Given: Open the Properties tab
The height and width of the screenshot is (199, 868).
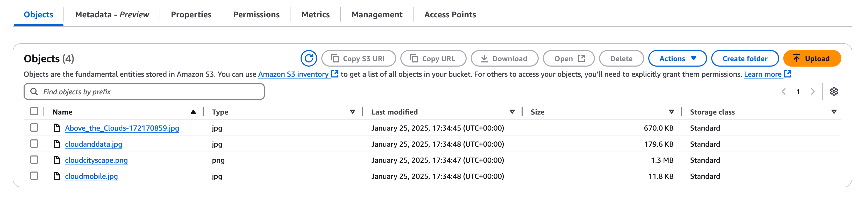Looking at the screenshot, I should [x=191, y=15].
